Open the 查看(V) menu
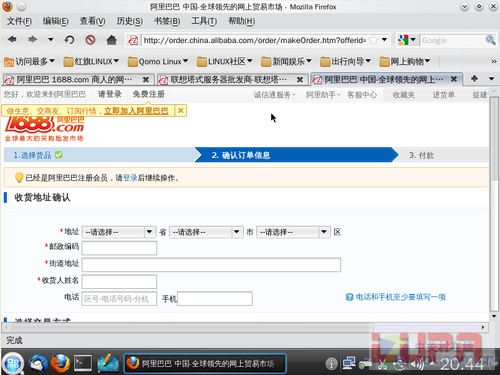The image size is (500, 375). point(92,21)
